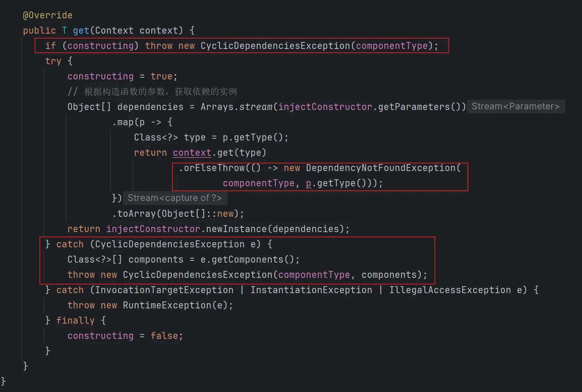Click the Stream<capture of ?> inlay hint
582x392 pixels.
click(x=174, y=198)
